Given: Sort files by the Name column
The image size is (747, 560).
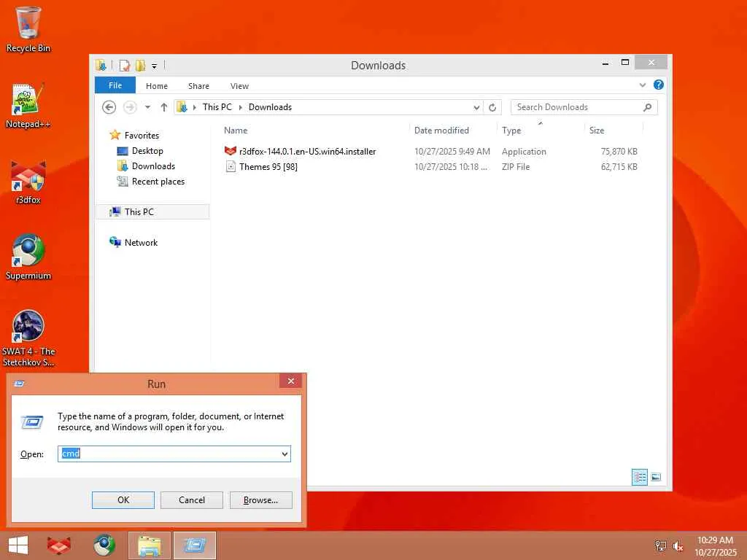Looking at the screenshot, I should pyautogui.click(x=314, y=131).
